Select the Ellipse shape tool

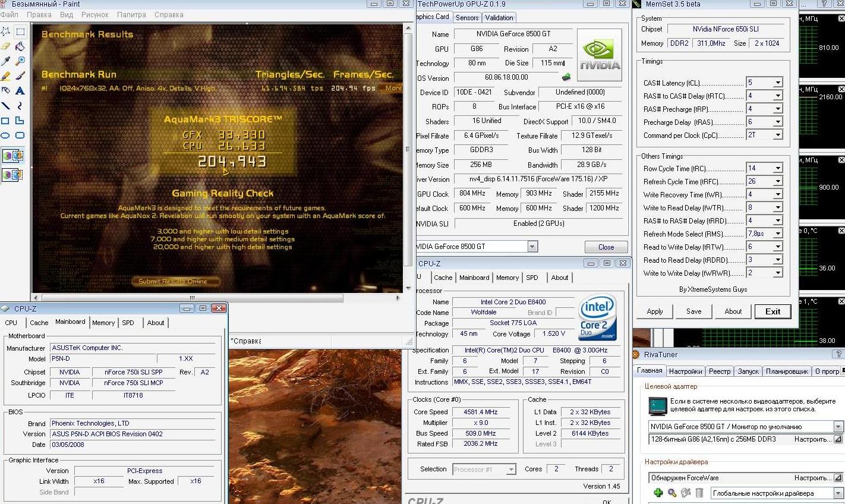point(5,136)
